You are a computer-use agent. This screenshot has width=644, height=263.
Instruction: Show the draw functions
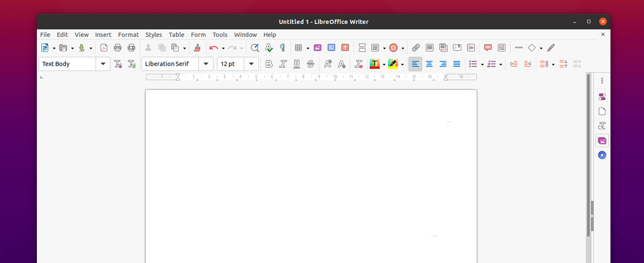(551, 47)
